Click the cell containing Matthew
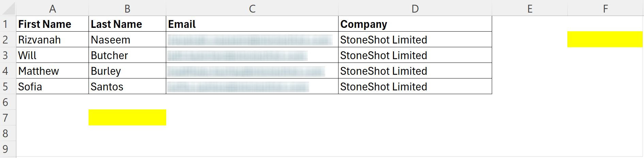 click(52, 71)
